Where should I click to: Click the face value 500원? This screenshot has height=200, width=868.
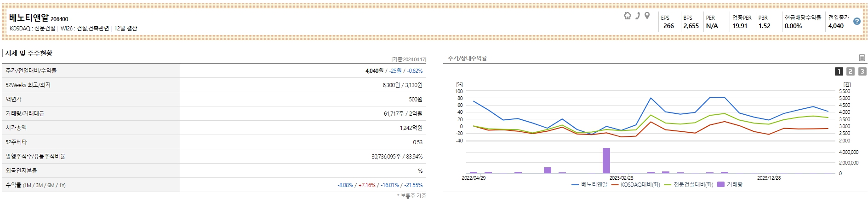tap(416, 99)
